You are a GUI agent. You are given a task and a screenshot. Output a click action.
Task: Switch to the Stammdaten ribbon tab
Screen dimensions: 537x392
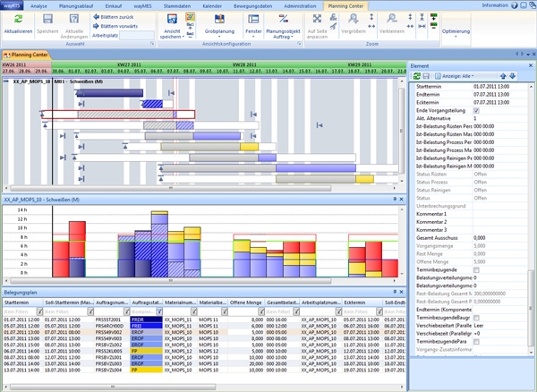[177, 6]
